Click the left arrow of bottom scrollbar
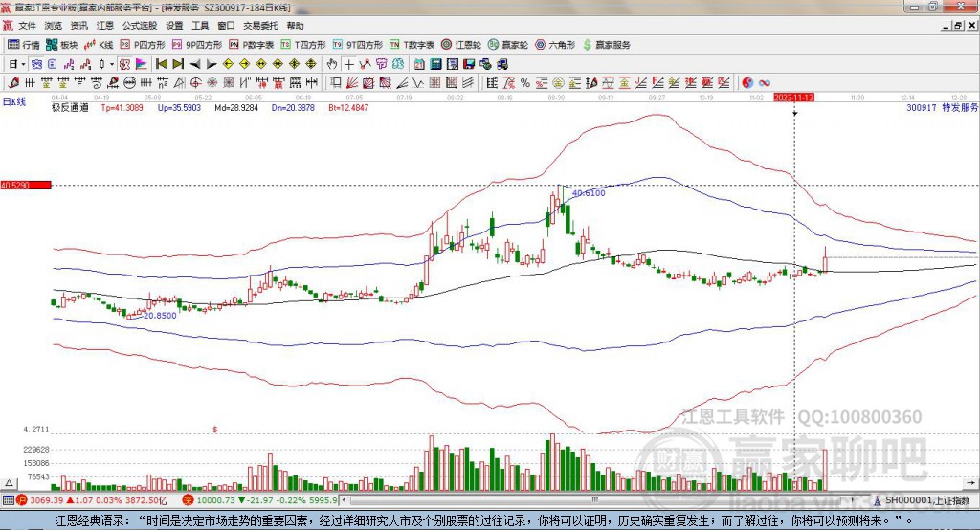This screenshot has width=980, height=530. pos(345,500)
